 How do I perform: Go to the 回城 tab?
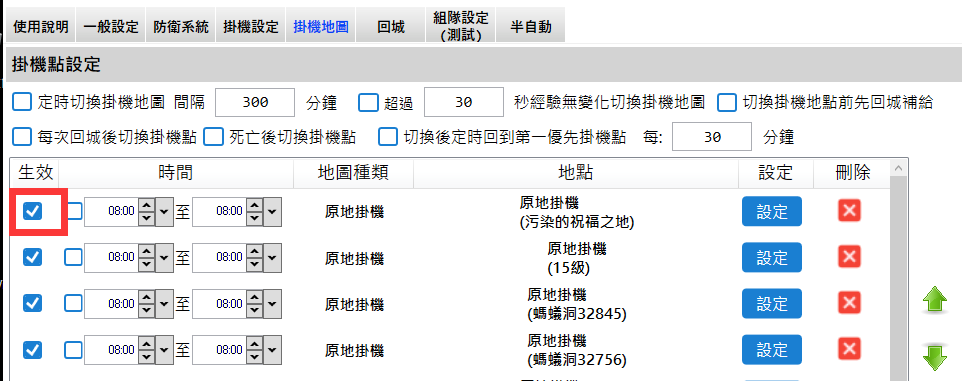(x=391, y=26)
